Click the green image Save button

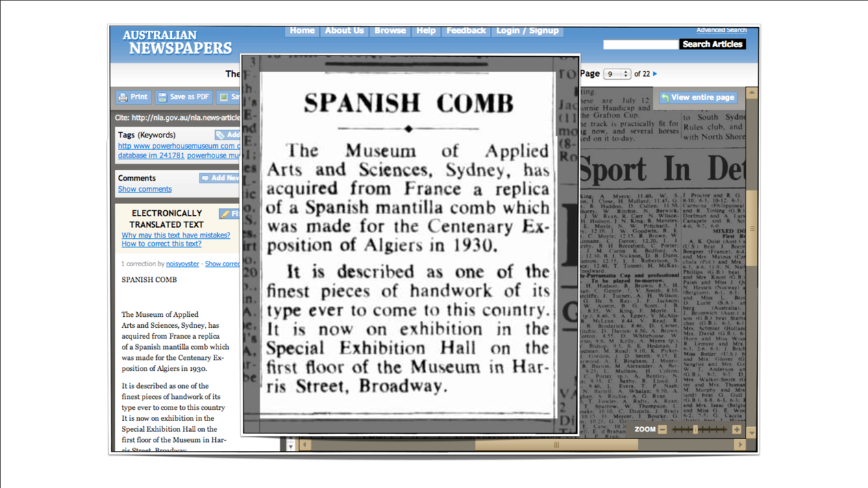coord(229,97)
